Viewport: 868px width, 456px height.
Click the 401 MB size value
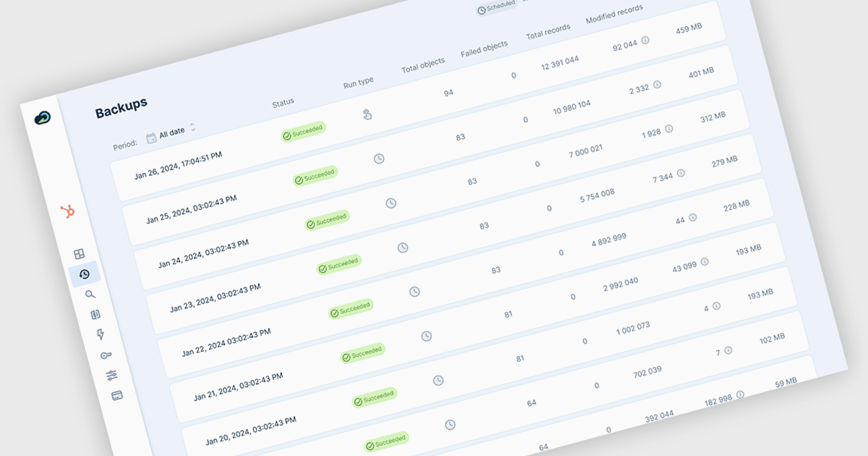(x=701, y=72)
